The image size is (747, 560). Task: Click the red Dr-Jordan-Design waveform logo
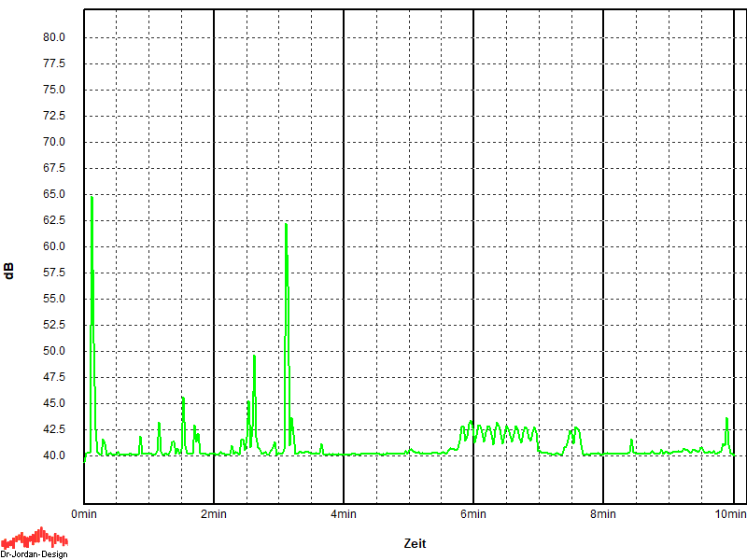[34, 538]
